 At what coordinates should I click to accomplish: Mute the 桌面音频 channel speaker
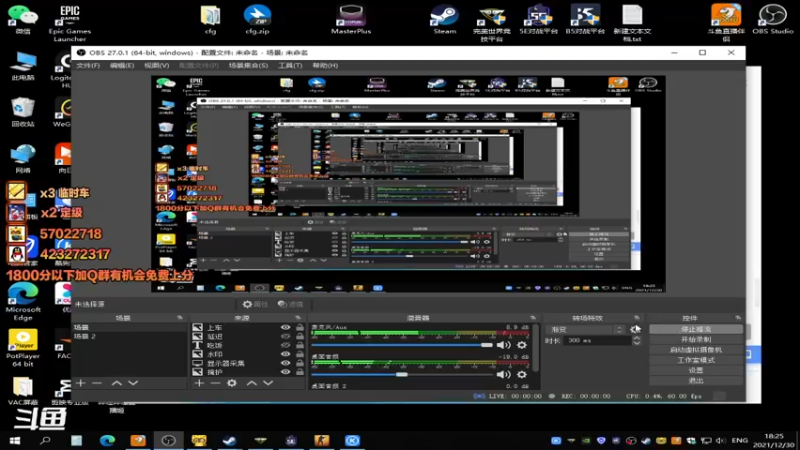point(503,374)
